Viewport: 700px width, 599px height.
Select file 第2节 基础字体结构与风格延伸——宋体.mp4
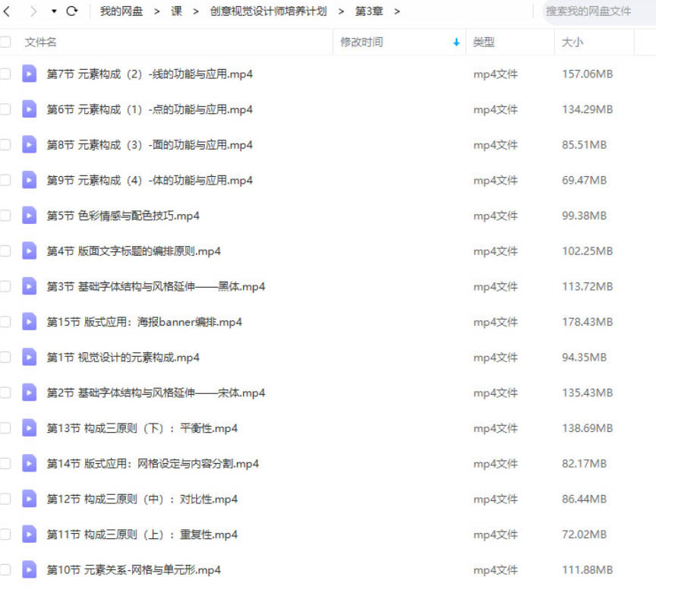(x=156, y=393)
